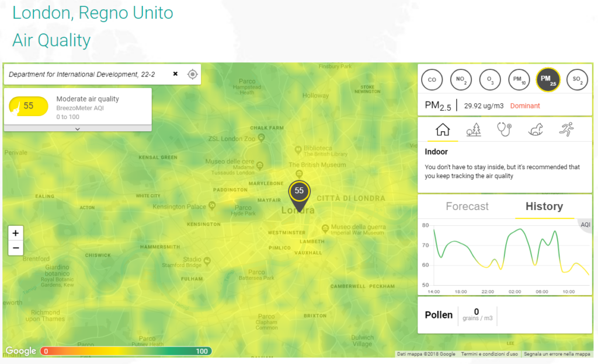This screenshot has height=364, width=598.
Task: Click the 29.92 ug/m3 concentration value
Action: (484, 106)
